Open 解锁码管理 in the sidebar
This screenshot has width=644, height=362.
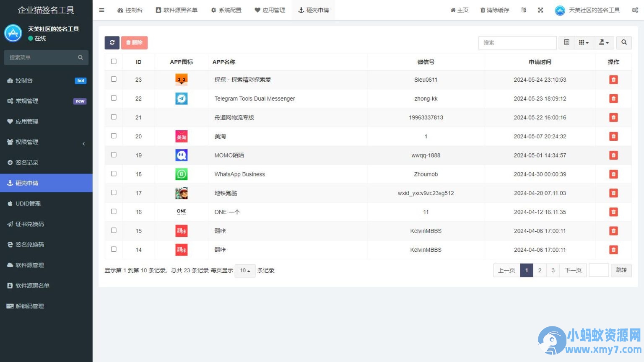(x=46, y=306)
